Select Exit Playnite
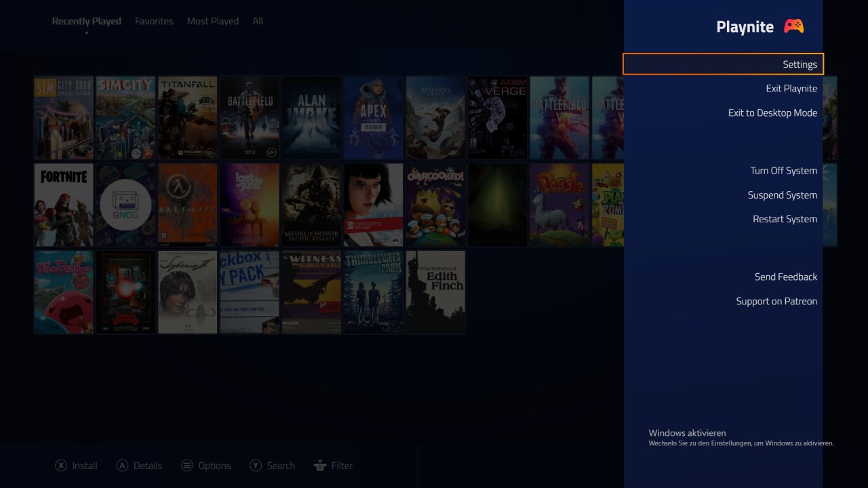 [x=791, y=89]
